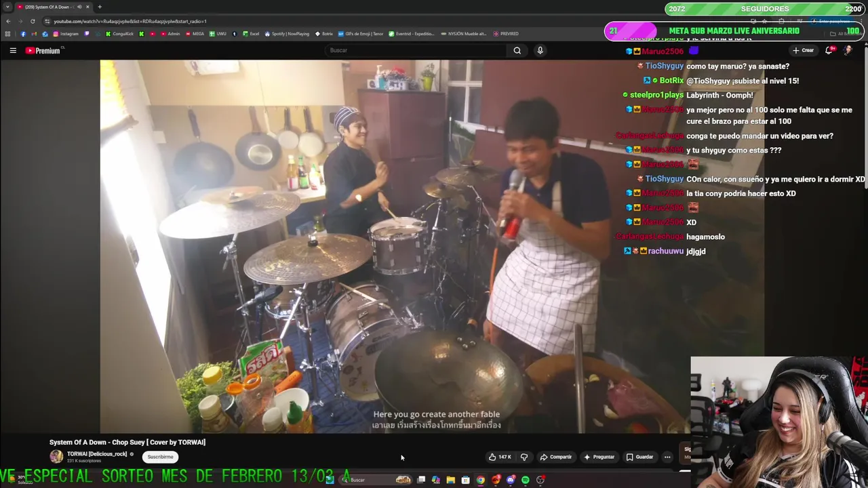This screenshot has height=488, width=868.
Task: Open the PREVIRED bookmark
Action: tap(506, 34)
